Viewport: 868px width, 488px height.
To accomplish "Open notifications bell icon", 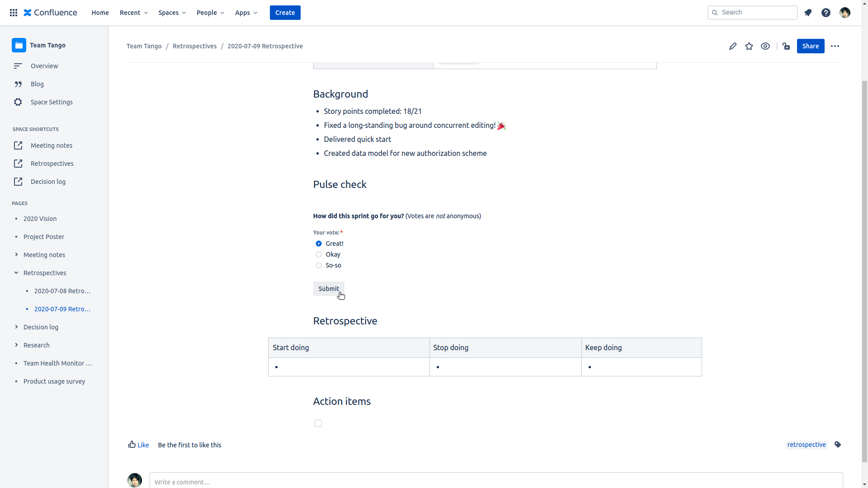I will 808,13.
